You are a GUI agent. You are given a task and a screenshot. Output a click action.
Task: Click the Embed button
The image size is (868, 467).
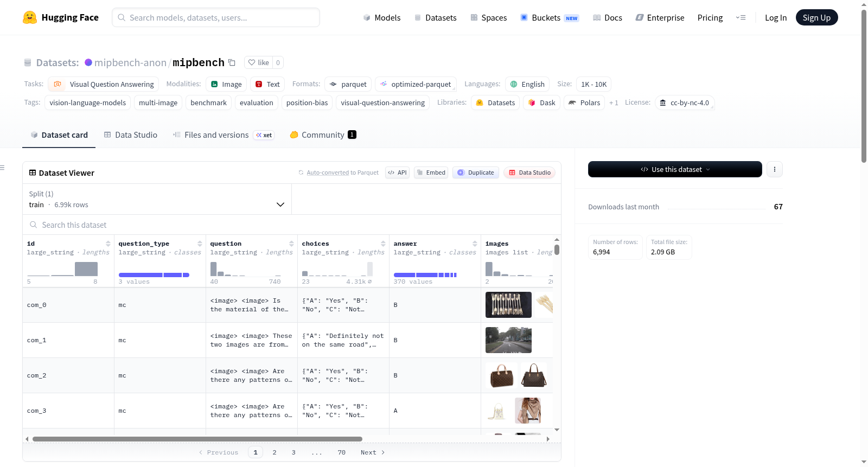431,172
